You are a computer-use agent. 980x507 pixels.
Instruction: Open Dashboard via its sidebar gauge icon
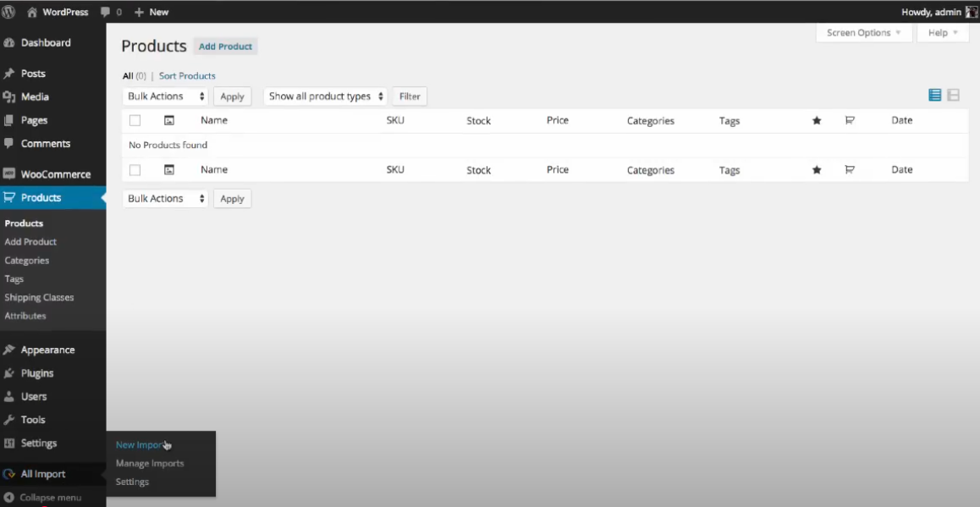click(8, 43)
